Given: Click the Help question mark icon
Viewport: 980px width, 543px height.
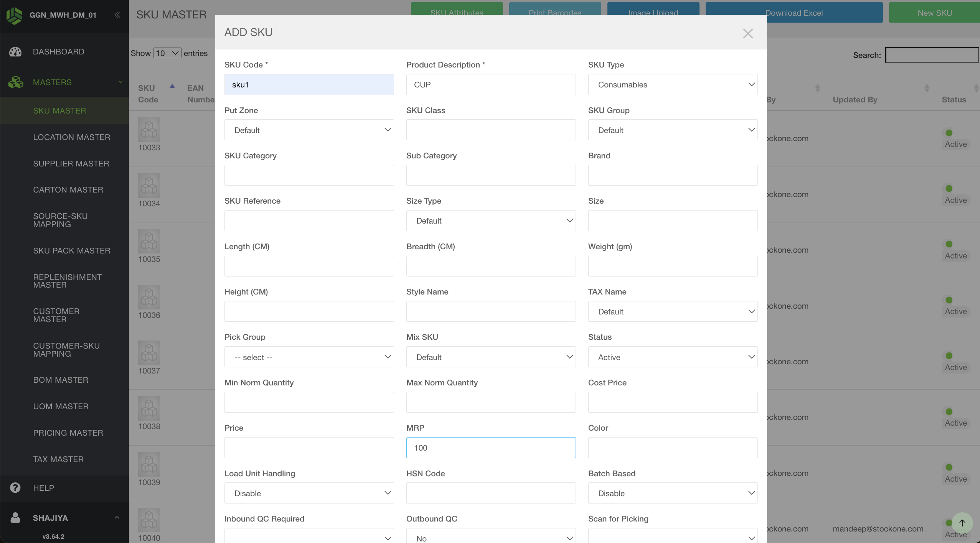Looking at the screenshot, I should click(x=15, y=488).
